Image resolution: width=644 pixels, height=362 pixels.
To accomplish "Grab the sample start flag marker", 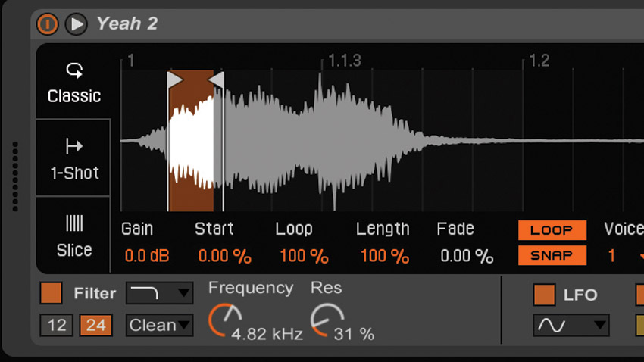I will click(174, 80).
